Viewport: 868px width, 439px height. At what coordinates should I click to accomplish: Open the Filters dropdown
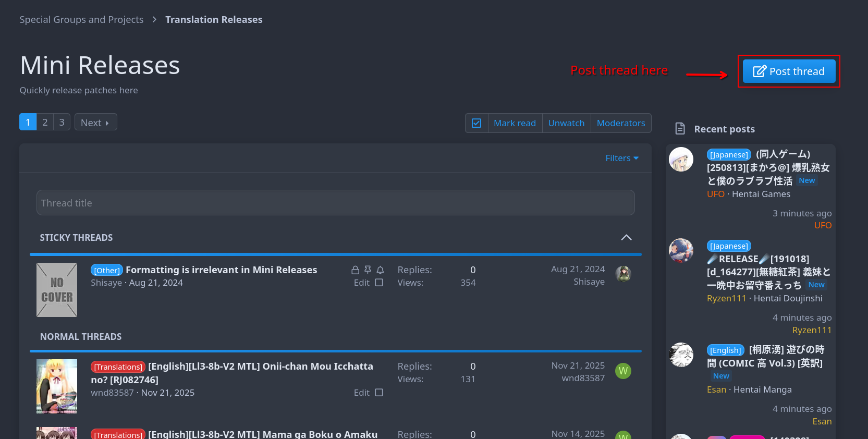(621, 158)
